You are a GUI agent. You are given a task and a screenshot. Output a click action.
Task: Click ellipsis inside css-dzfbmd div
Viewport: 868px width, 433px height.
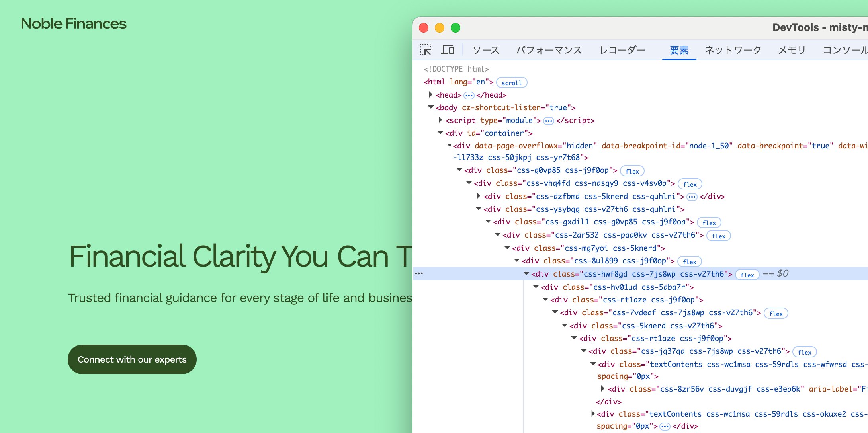tap(692, 197)
